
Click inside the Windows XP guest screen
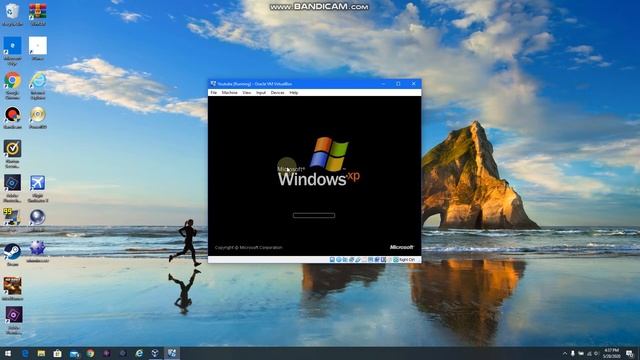coord(314,176)
